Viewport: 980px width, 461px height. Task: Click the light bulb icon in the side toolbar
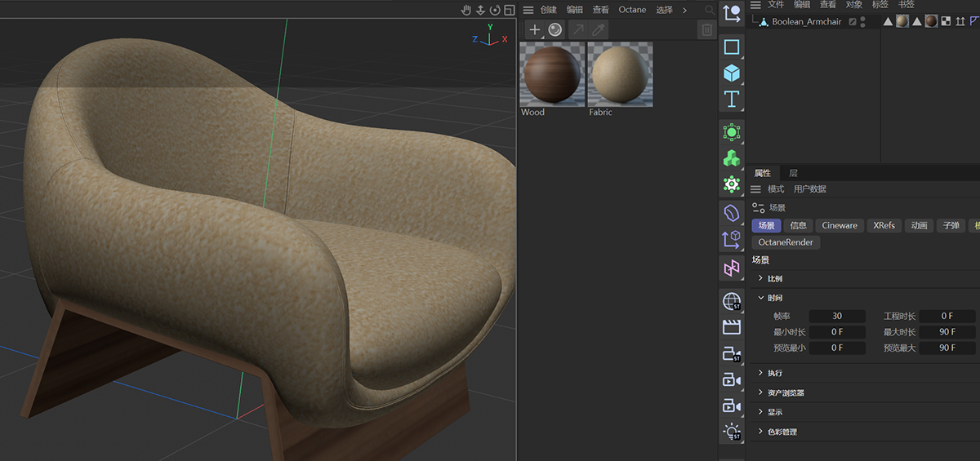point(732,432)
